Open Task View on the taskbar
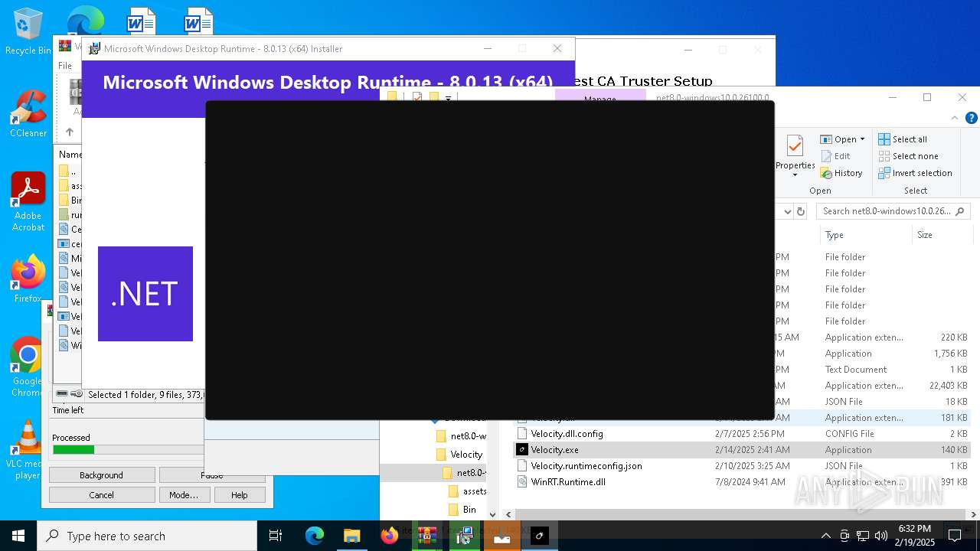The image size is (980, 551). coord(276,536)
